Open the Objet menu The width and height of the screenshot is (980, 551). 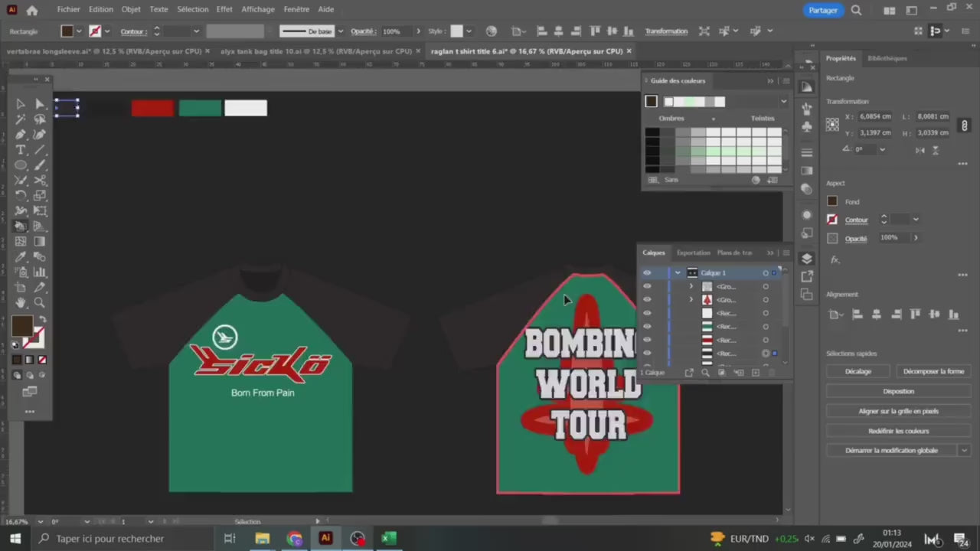[131, 9]
